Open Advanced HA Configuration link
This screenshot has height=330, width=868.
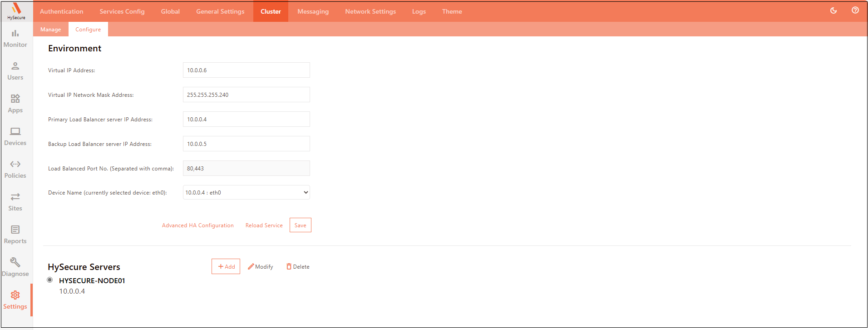(x=198, y=225)
